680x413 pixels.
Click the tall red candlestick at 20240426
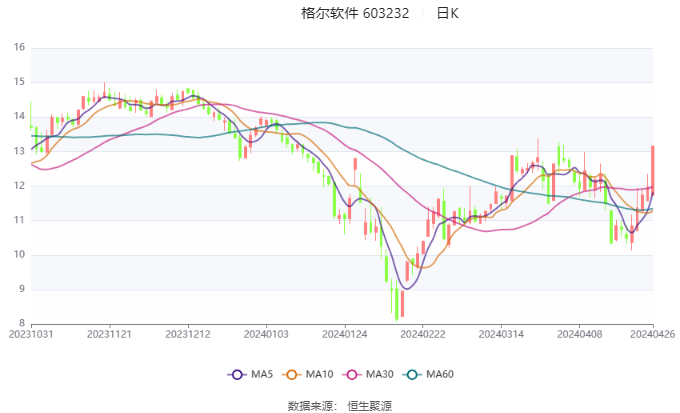(652, 168)
